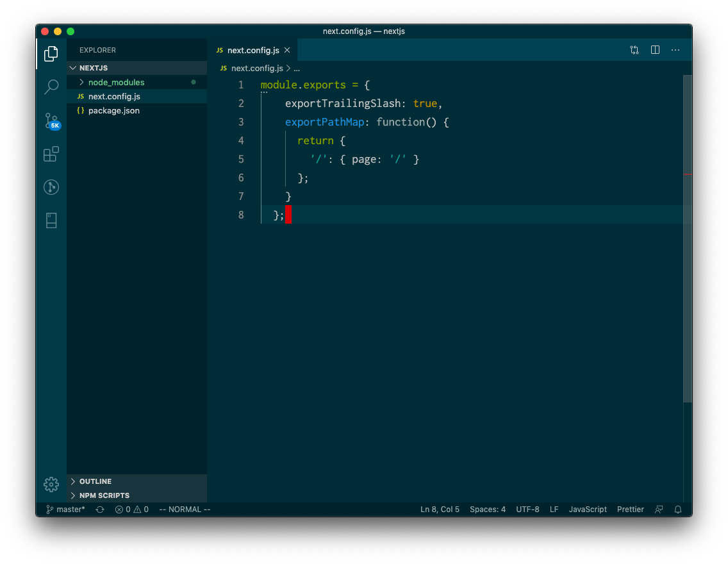
Task: Click the Open Changes toolbar icon
Action: (634, 49)
